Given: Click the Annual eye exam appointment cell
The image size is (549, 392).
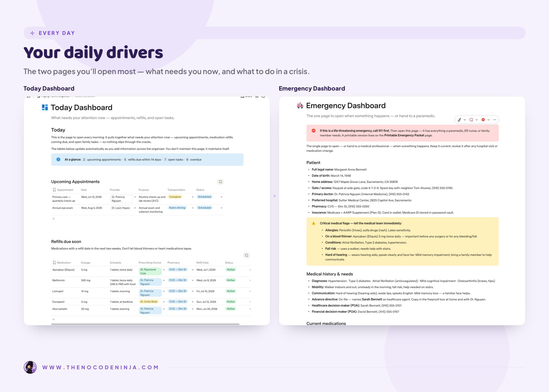Looking at the screenshot, I should pos(63,208).
